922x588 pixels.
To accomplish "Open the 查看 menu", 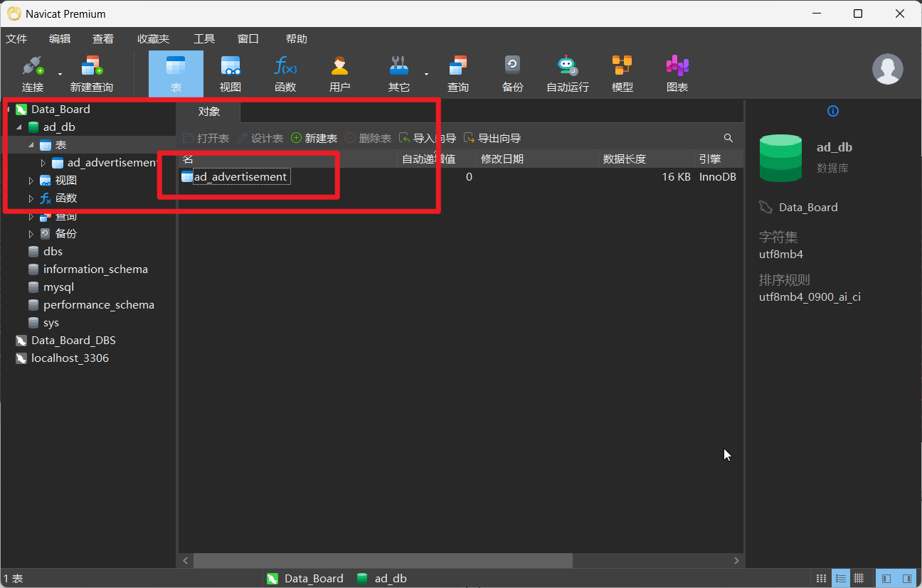I will click(x=103, y=39).
